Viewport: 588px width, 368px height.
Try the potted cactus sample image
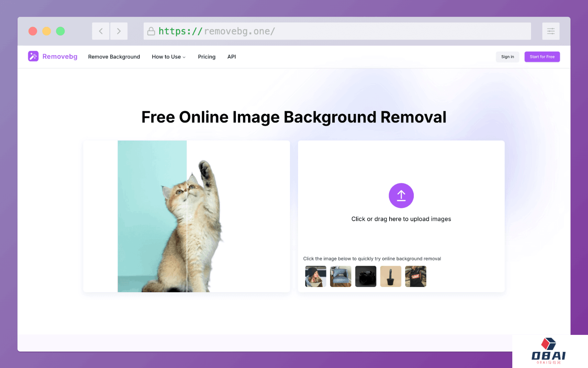390,276
